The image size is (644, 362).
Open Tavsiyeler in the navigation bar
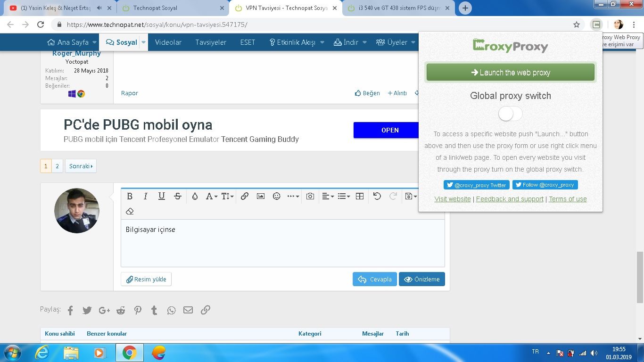(x=211, y=42)
